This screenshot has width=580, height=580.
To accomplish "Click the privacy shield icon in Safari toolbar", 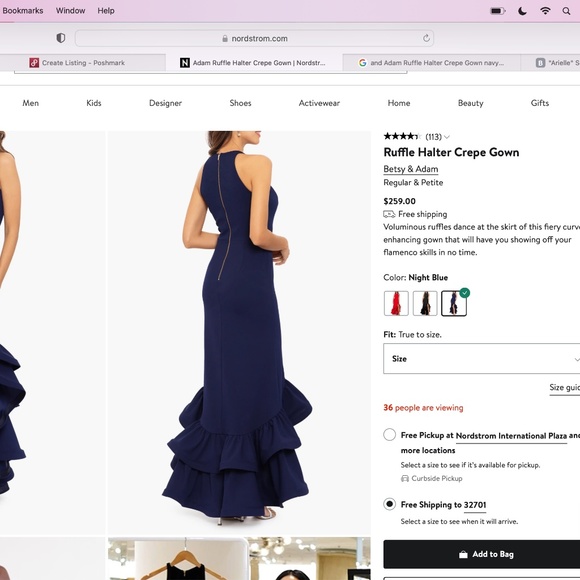I will [61, 38].
